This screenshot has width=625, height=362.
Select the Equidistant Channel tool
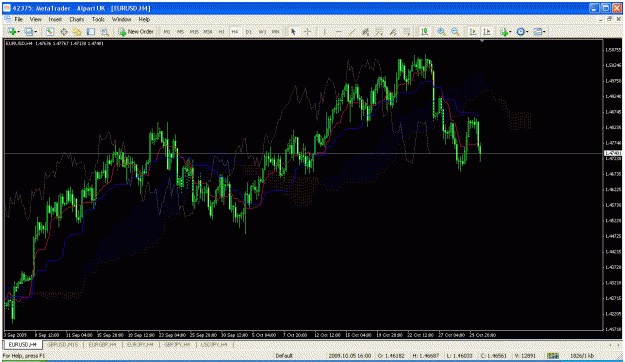pyautogui.click(x=365, y=31)
